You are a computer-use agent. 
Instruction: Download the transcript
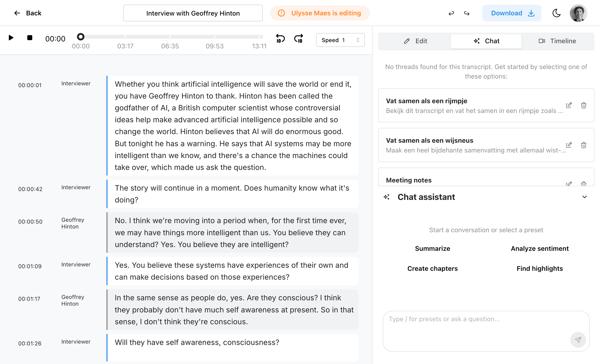(511, 13)
